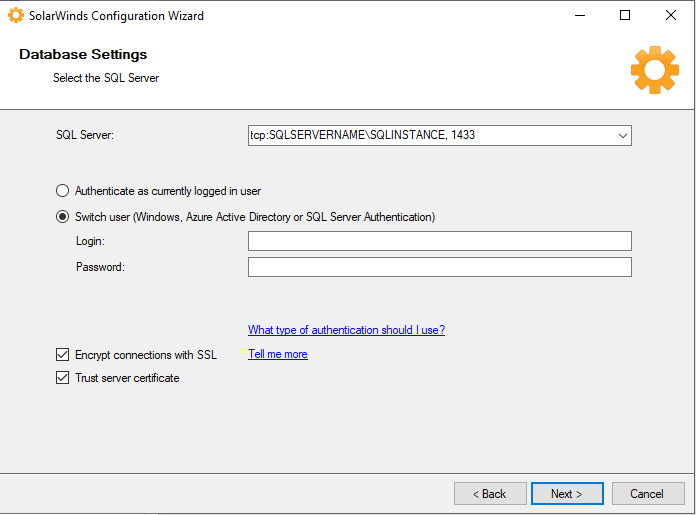Uncheck Trust server certificate

point(63,378)
